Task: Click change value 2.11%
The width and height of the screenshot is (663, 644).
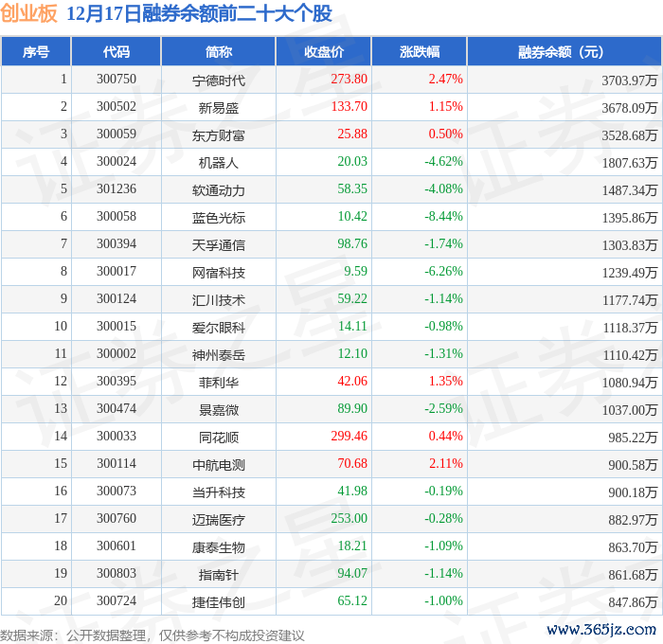Action: pos(446,464)
